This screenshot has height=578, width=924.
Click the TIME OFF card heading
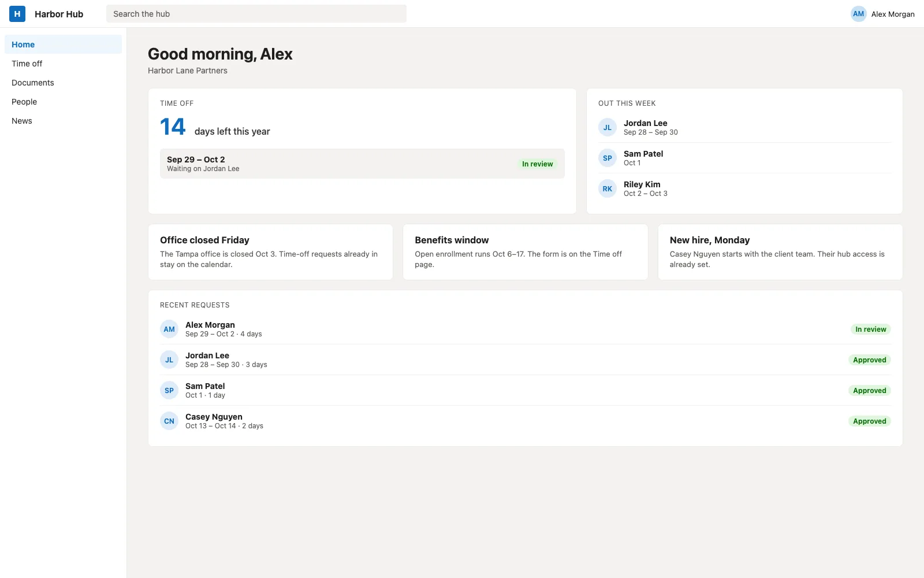click(177, 103)
